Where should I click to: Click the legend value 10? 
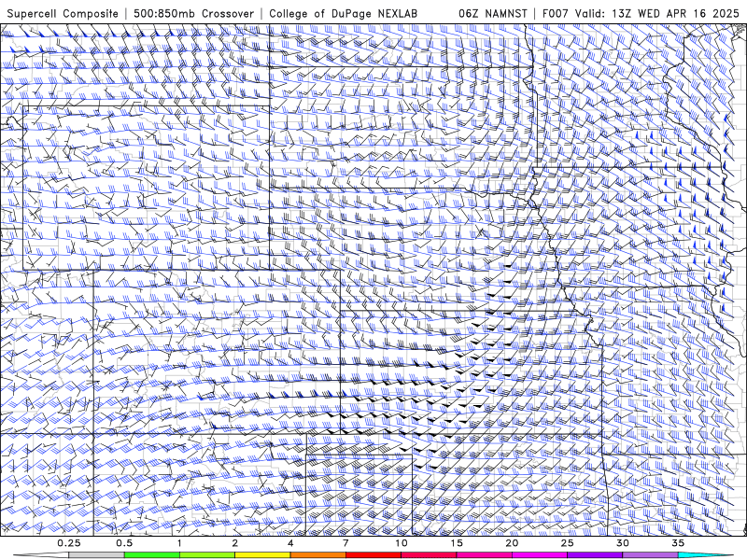coord(402,543)
